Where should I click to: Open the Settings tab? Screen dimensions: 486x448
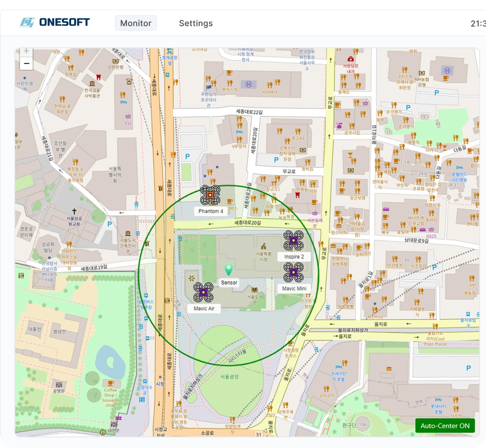pyautogui.click(x=196, y=23)
